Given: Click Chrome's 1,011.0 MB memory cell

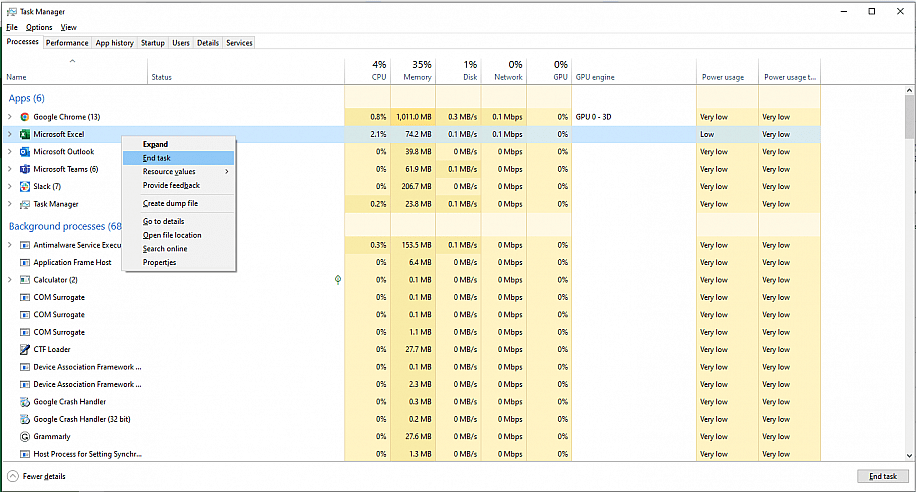Looking at the screenshot, I should (413, 117).
